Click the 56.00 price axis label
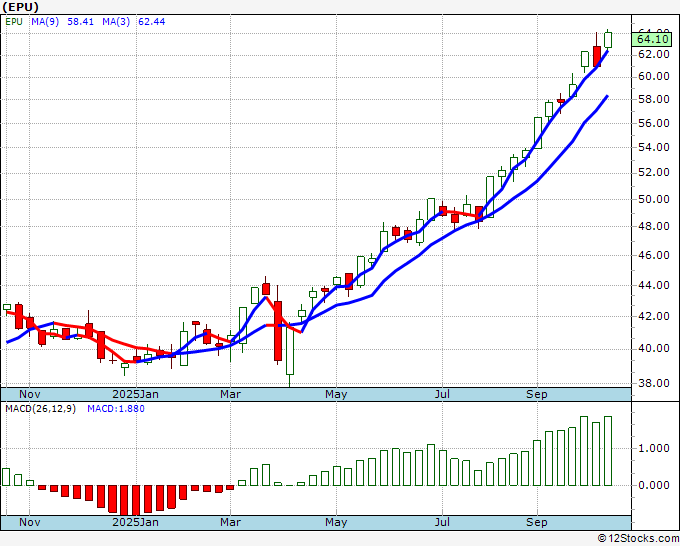The height and width of the screenshot is (546, 680). pyautogui.click(x=654, y=124)
